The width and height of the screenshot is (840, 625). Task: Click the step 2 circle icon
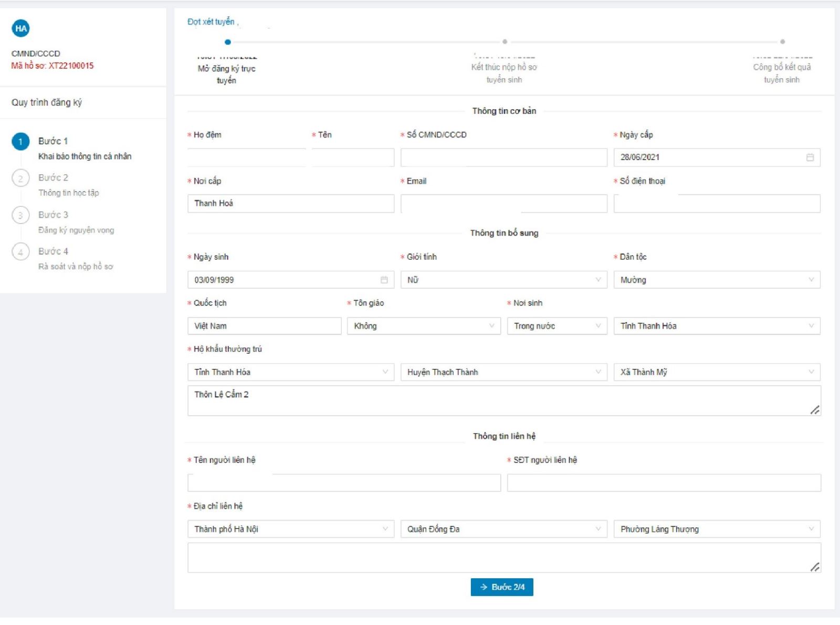(x=20, y=178)
